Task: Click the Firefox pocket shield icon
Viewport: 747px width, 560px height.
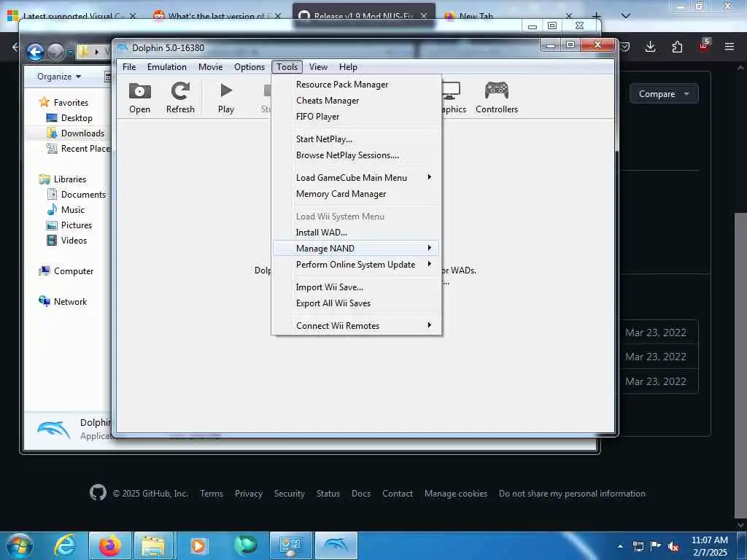Action: point(625,47)
